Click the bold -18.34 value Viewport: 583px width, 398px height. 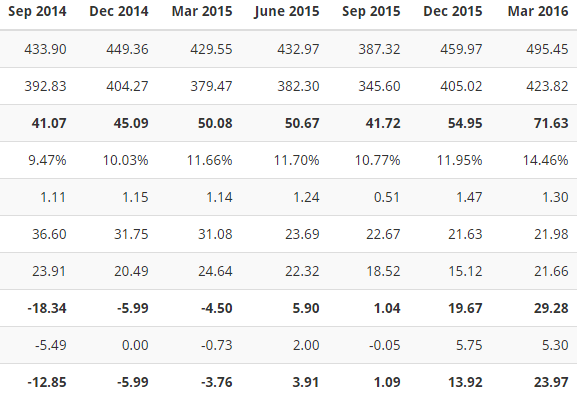[47, 308]
